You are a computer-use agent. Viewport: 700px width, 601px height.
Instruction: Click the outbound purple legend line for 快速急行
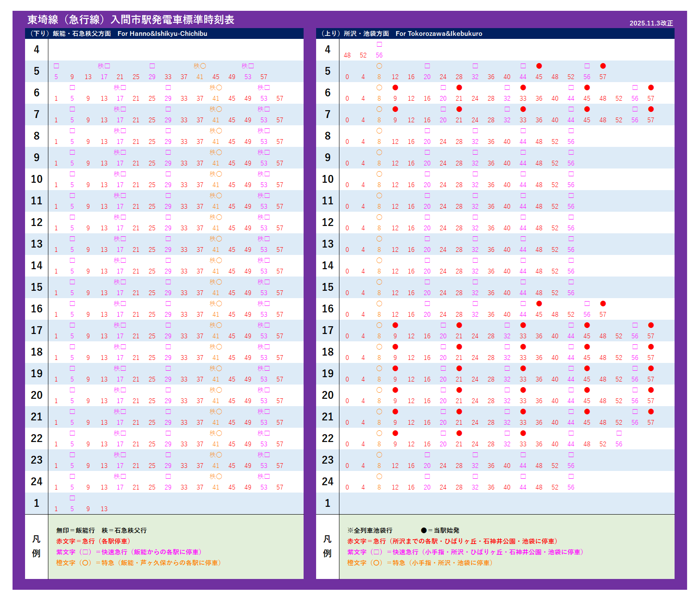point(129,552)
